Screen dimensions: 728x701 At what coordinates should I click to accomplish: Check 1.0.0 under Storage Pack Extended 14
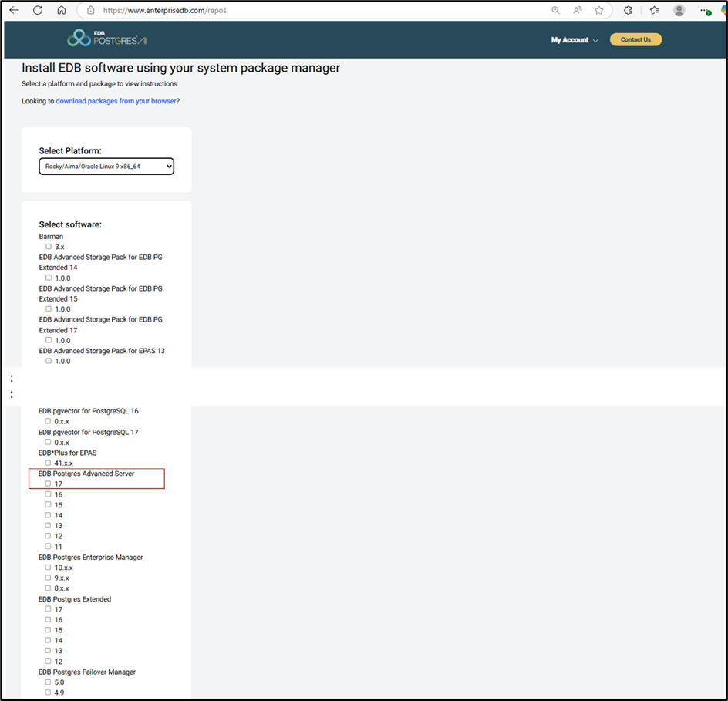coord(49,278)
